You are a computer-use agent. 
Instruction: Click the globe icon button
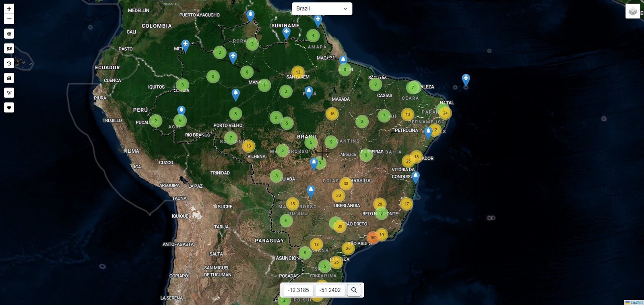[9, 34]
